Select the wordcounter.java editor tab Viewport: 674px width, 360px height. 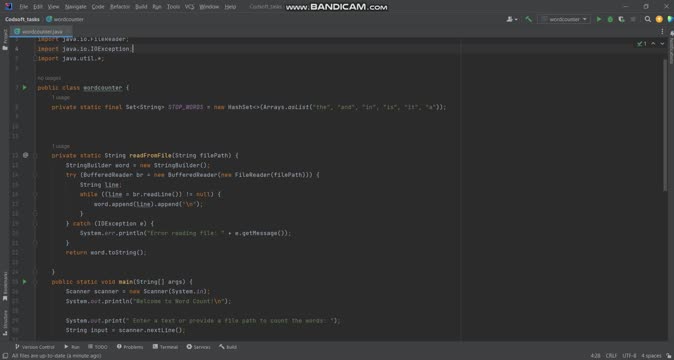(42, 32)
